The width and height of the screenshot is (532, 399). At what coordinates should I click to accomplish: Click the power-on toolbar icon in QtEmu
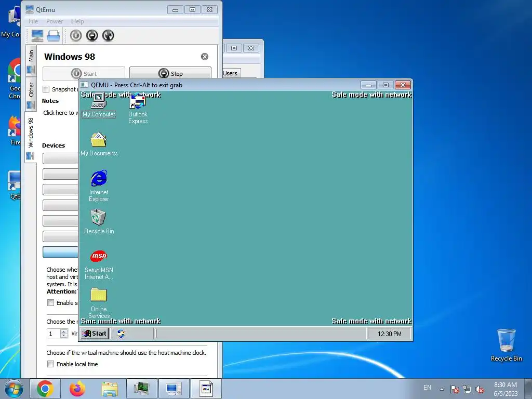(x=76, y=36)
